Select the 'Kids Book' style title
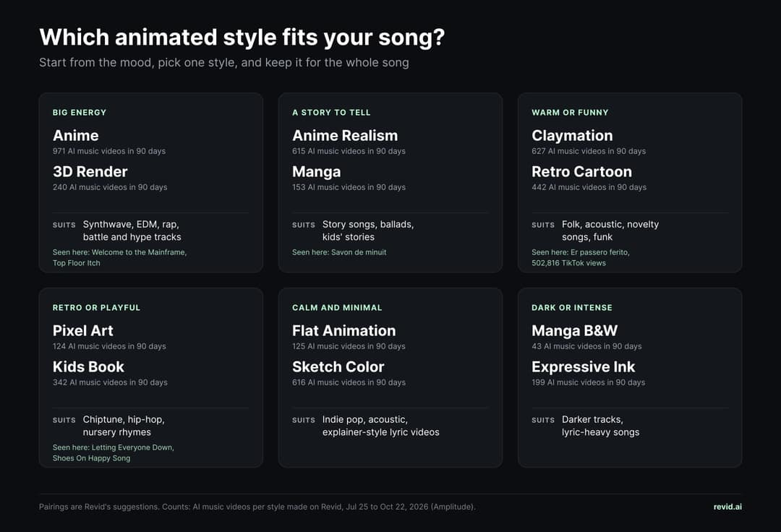781x532 pixels. tap(89, 366)
